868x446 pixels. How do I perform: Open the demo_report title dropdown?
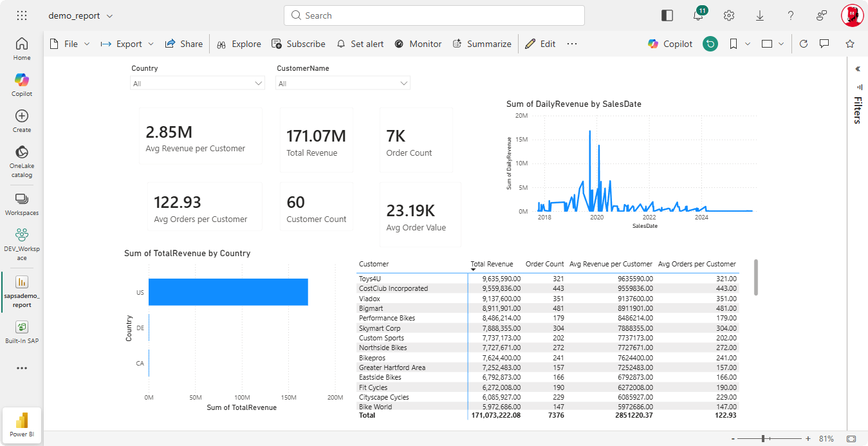[109, 15]
